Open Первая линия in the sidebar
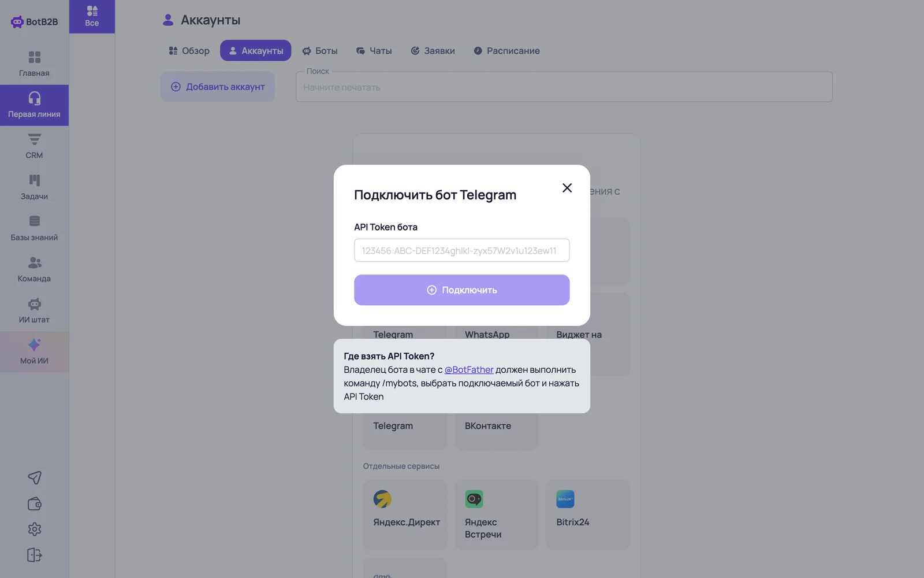This screenshot has width=924, height=578. [34, 105]
